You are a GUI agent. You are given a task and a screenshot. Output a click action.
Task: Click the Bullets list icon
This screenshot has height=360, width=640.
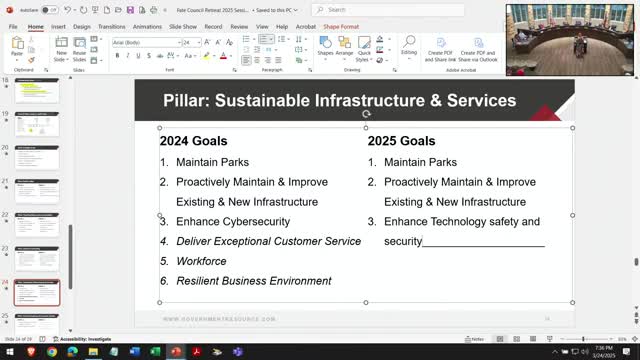246,39
